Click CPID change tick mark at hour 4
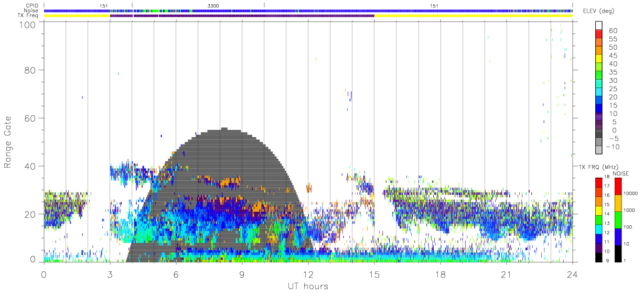 [132, 5]
